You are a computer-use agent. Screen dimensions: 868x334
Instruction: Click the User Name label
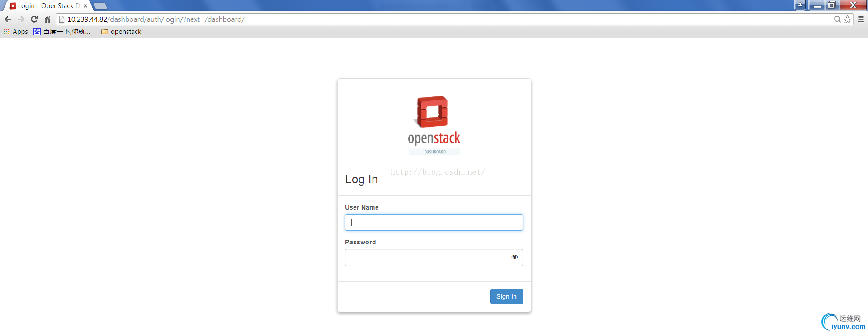[362, 207]
